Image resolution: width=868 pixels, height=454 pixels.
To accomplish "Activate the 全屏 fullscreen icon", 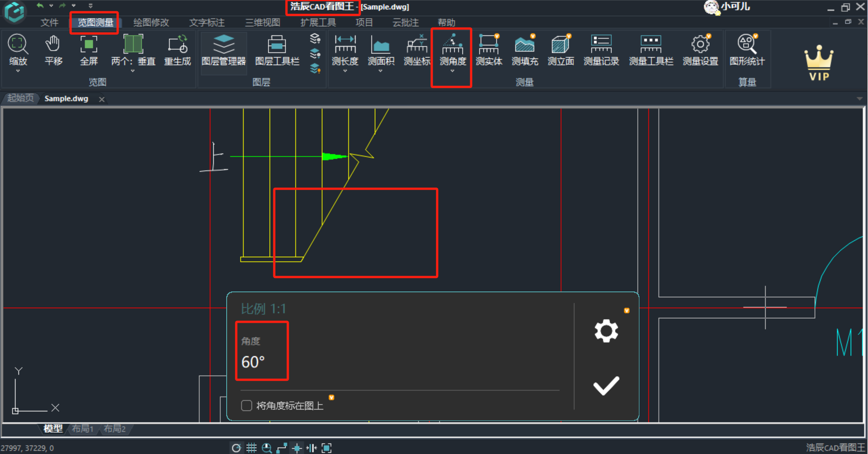I will [x=89, y=50].
